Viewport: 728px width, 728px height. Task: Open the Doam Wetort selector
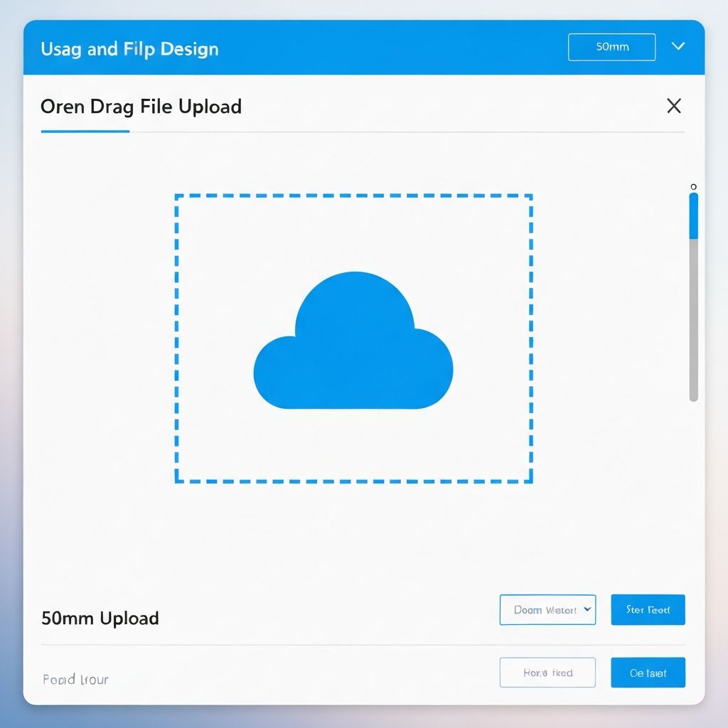pyautogui.click(x=547, y=609)
